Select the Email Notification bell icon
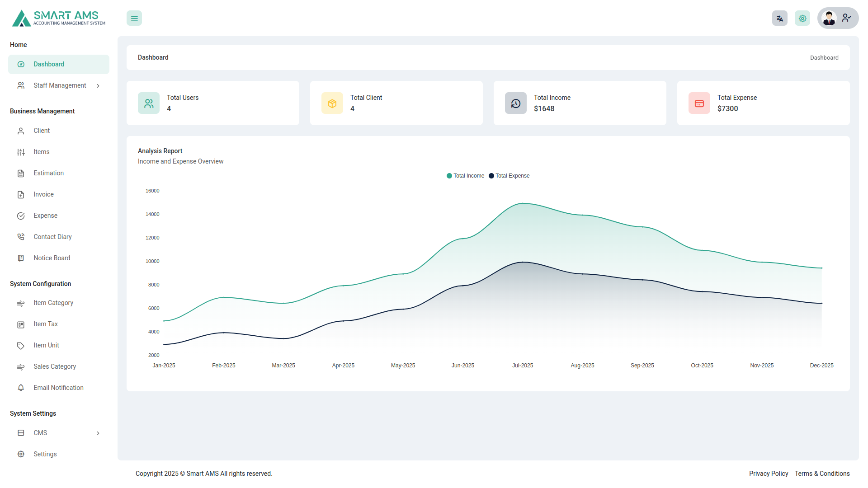The image size is (868, 488). click(21, 388)
